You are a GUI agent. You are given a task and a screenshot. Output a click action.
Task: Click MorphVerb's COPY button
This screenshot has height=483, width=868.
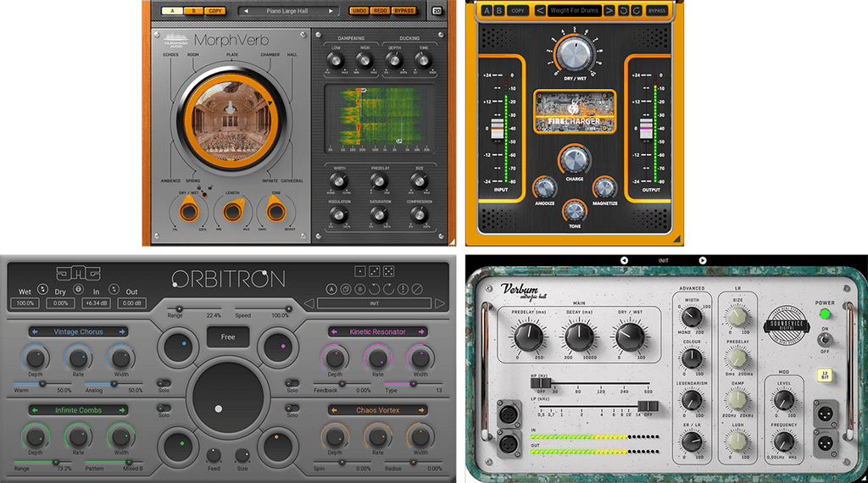(x=215, y=10)
